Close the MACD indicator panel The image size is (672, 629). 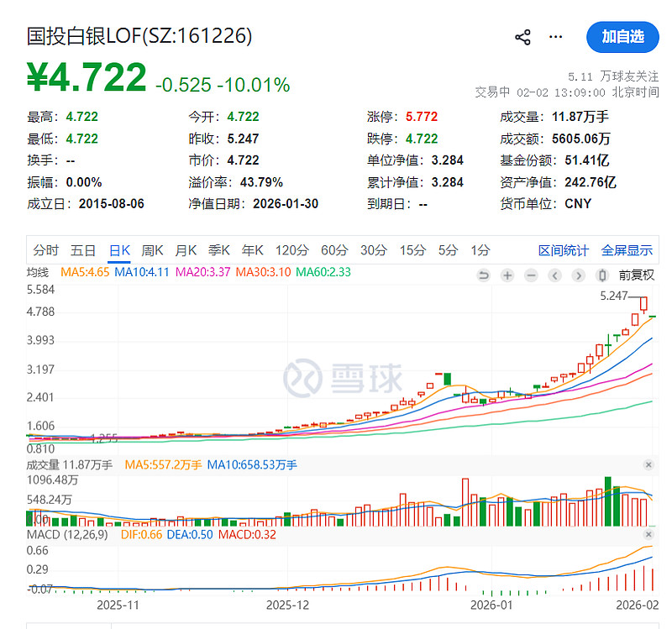(648, 534)
